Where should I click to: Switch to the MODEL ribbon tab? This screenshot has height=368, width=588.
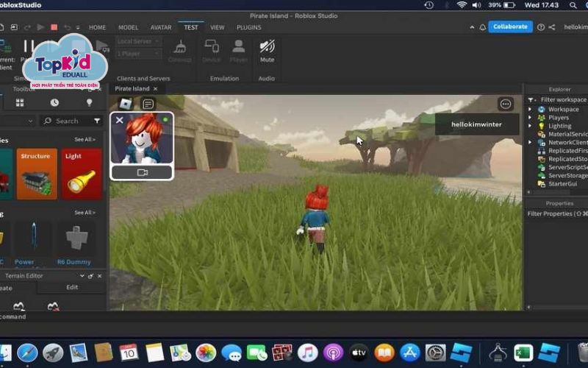tap(128, 27)
